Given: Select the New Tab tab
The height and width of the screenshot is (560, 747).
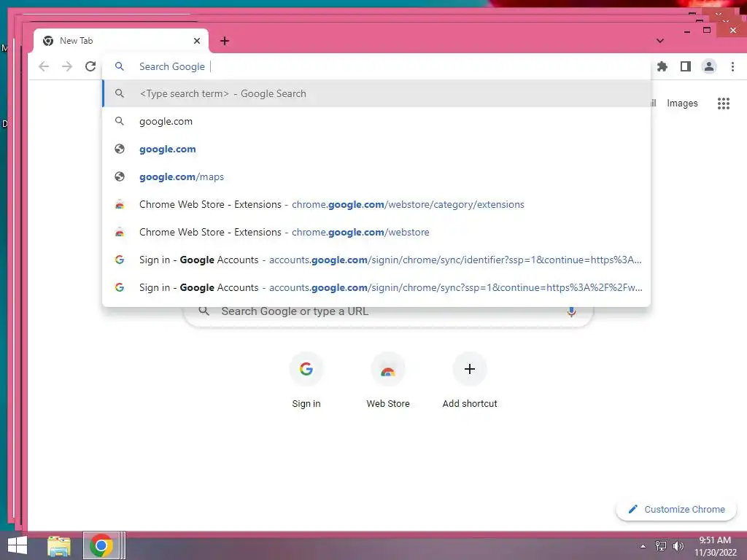Looking at the screenshot, I should coord(121,41).
